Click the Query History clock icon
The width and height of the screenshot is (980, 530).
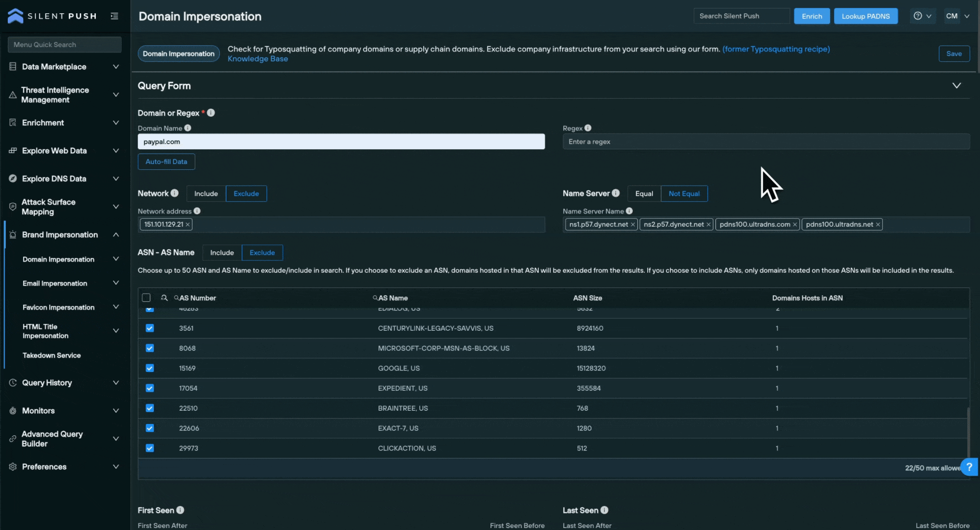click(x=13, y=383)
